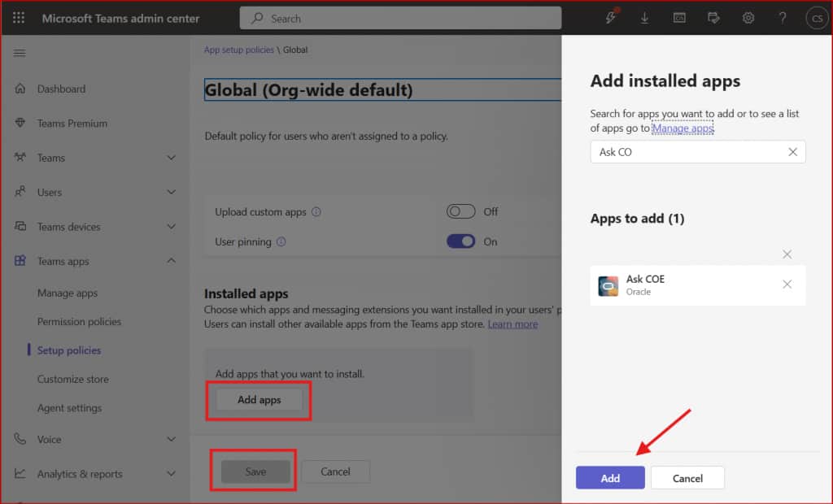
Task: Click the download arrow icon in header
Action: coord(644,18)
